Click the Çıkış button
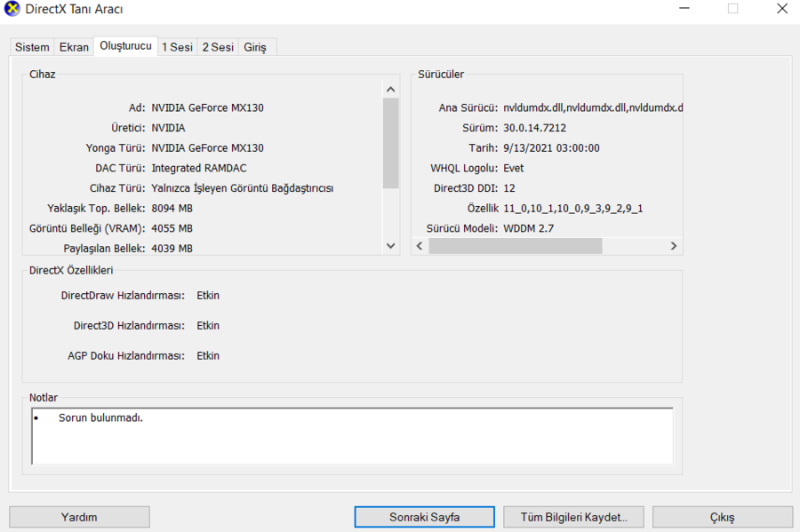 [723, 517]
